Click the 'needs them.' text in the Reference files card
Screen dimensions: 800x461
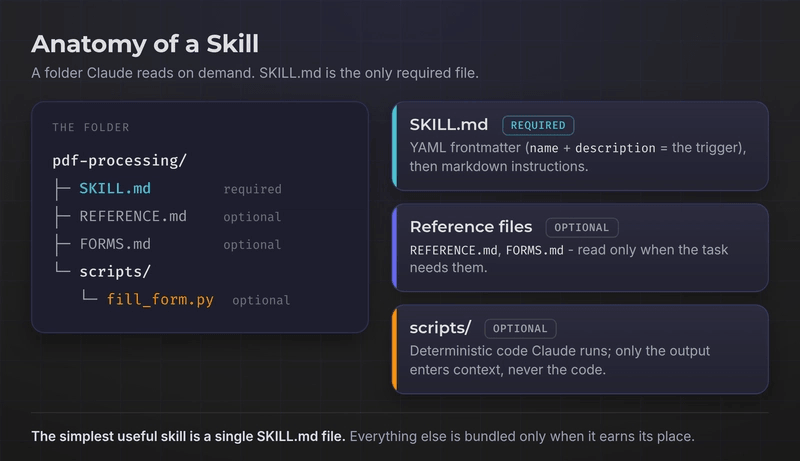point(448,268)
